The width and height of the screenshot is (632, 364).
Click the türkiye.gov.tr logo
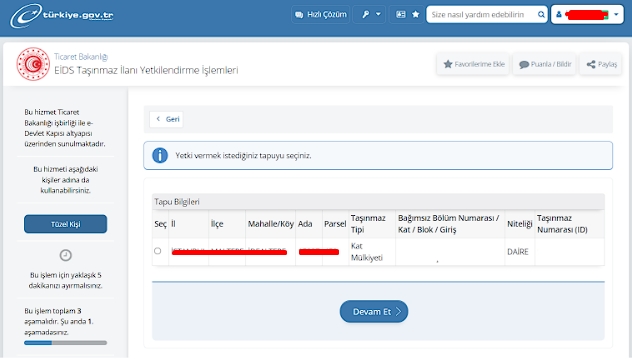(x=62, y=15)
